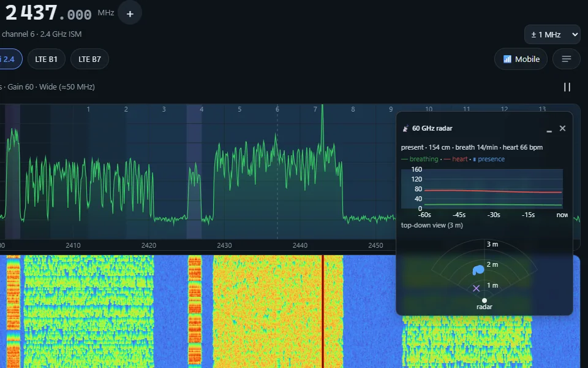
Task: Click the '-30s' chart time label
Action: click(x=494, y=215)
